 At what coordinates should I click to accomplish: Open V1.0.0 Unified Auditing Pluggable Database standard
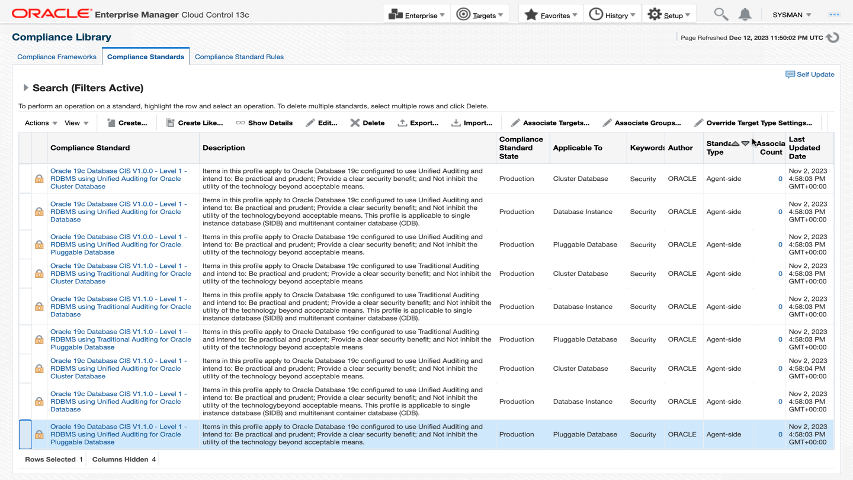(119, 244)
